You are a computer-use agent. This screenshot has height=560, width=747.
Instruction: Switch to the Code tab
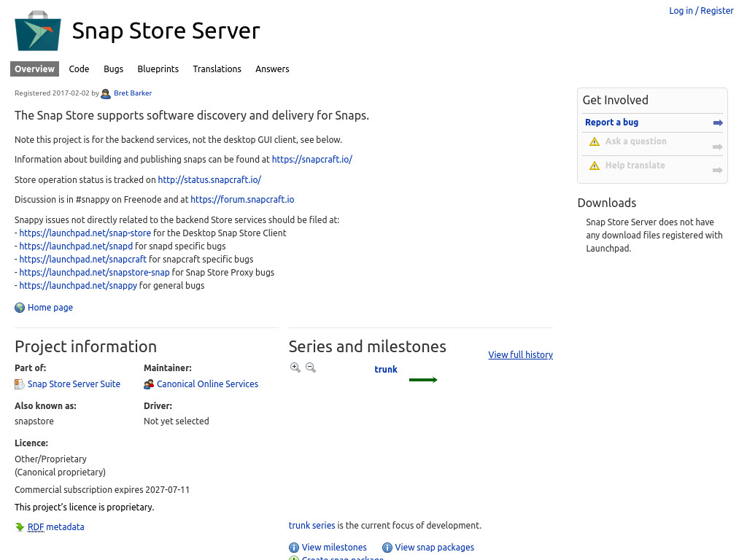[79, 69]
